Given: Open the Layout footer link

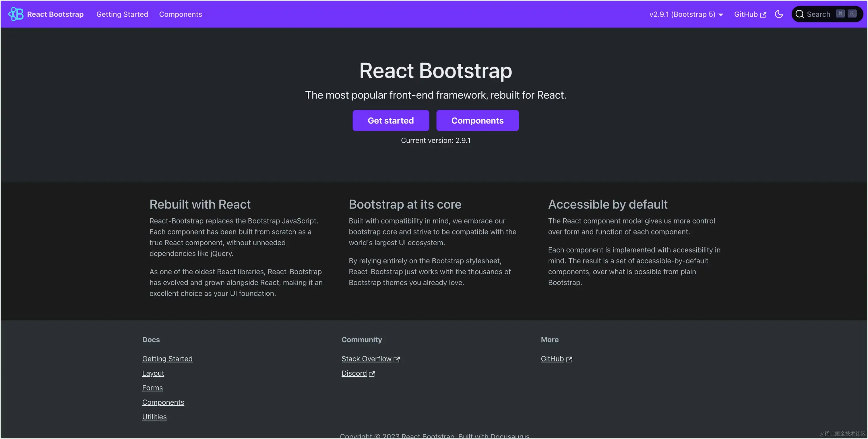Looking at the screenshot, I should tap(153, 373).
